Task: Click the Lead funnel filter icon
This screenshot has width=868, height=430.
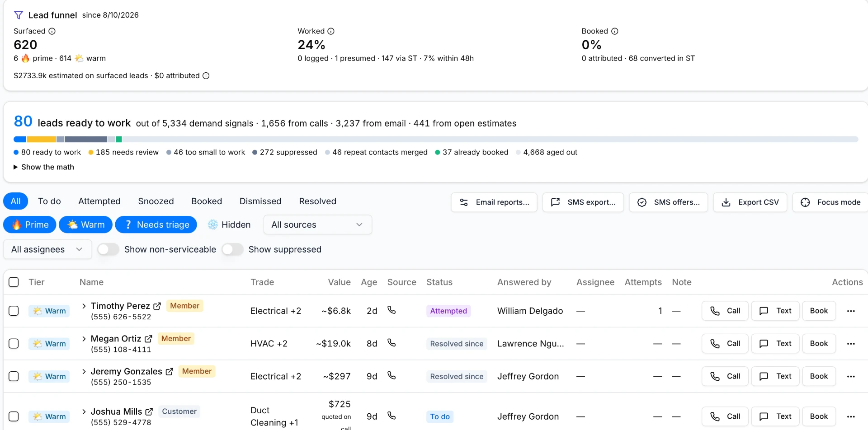Action: (19, 15)
